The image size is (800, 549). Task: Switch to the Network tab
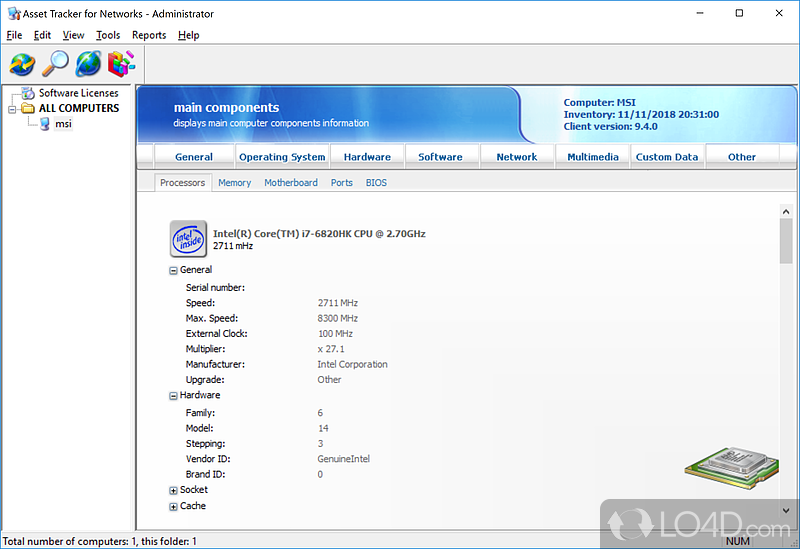click(x=517, y=157)
